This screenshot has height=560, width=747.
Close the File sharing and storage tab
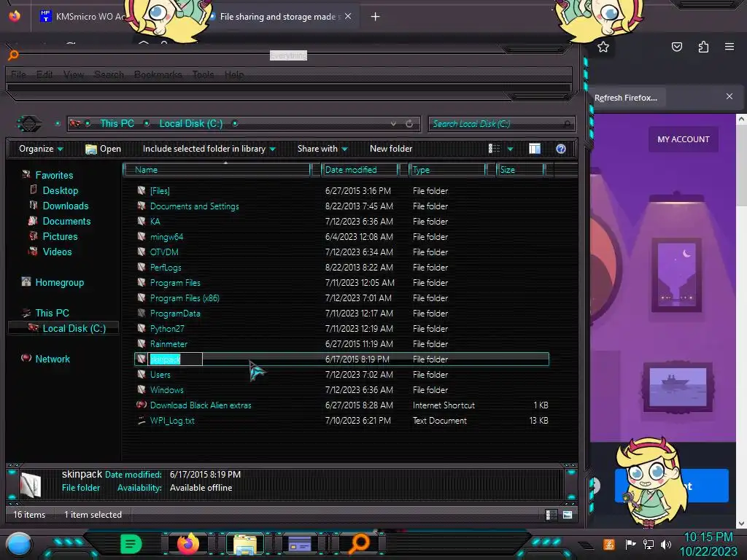coord(348,16)
